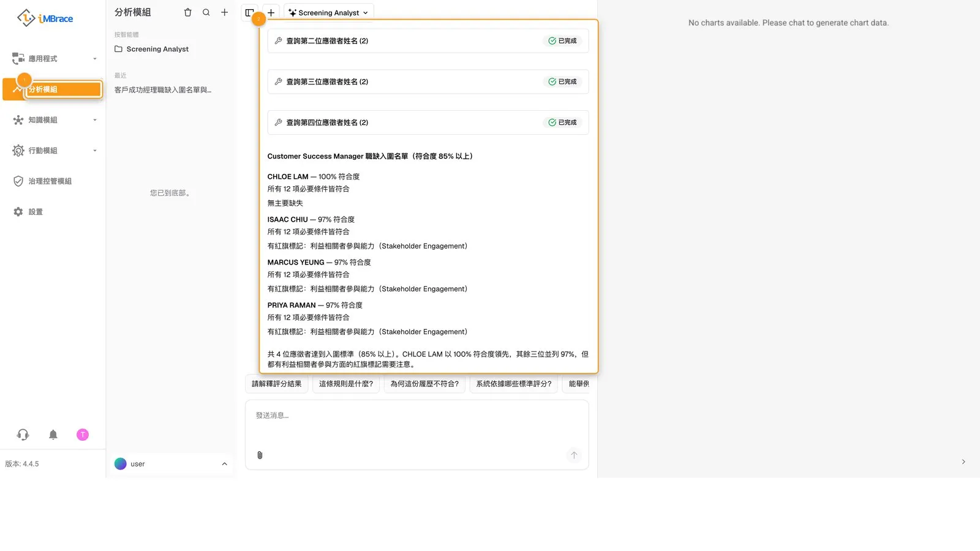Toggle the sidebar panel icon
Viewport: 980px width, 551px height.
(249, 12)
